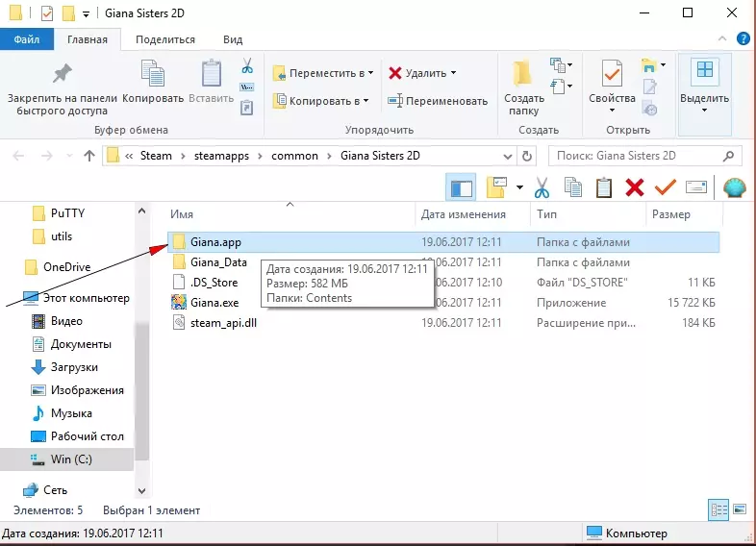The image size is (756, 546).
Task: Click the clipboard paste icon in secondary toolbar
Action: 604,187
